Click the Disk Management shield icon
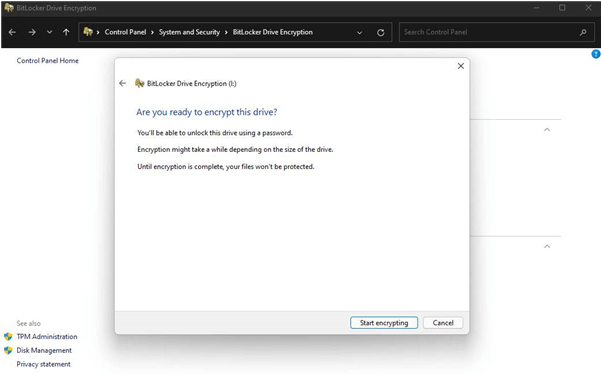The height and width of the screenshot is (374, 602). (x=8, y=351)
